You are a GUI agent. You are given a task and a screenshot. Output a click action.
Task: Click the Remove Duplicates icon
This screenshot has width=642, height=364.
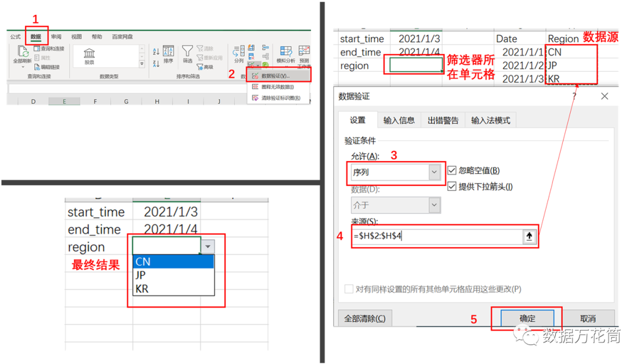[251, 56]
